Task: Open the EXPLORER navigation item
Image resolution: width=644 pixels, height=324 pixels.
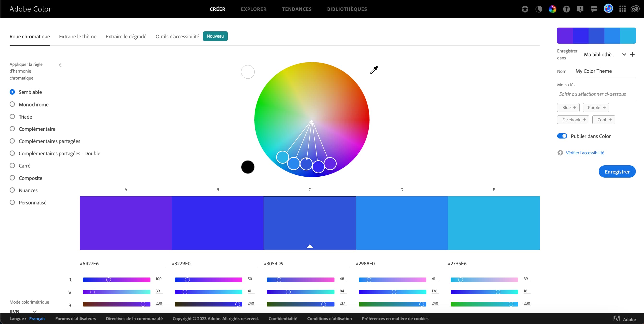Action: click(x=254, y=9)
